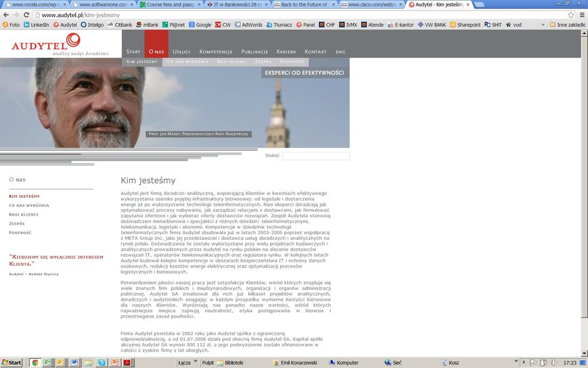This screenshot has height=368, width=588.
Task: Open the VW BANK bookmark
Action: (432, 25)
